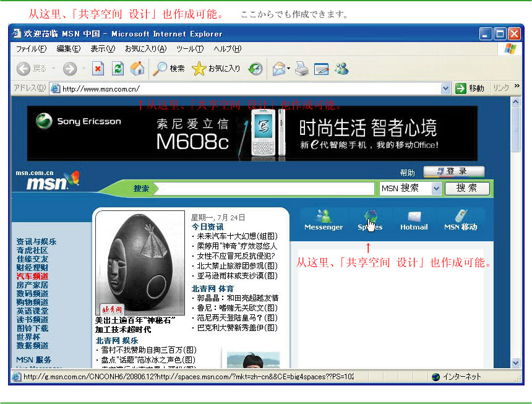The width and height of the screenshot is (532, 404).
Task: Open 未来汽车十大幻想(组图) headline
Action: tap(237, 236)
